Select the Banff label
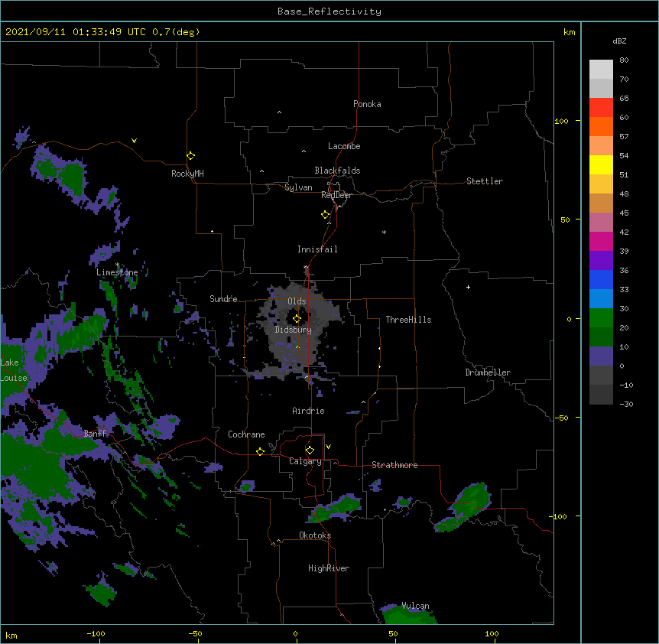The width and height of the screenshot is (659, 644). coord(96,434)
